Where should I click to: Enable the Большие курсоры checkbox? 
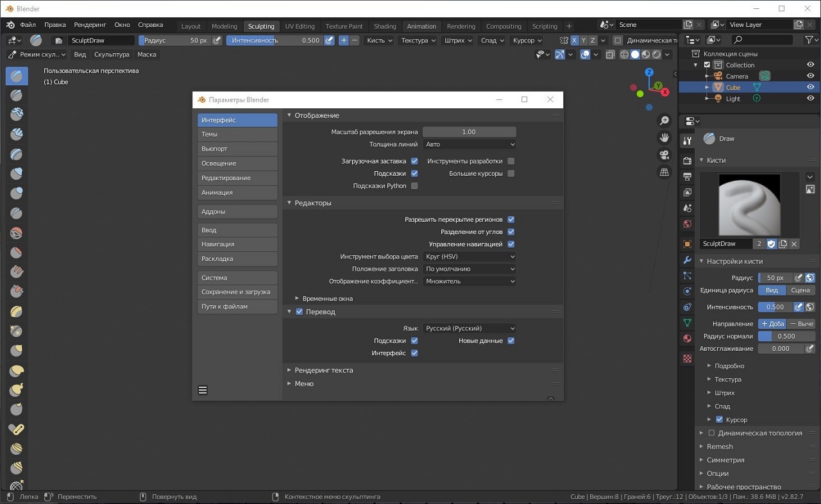(x=511, y=174)
